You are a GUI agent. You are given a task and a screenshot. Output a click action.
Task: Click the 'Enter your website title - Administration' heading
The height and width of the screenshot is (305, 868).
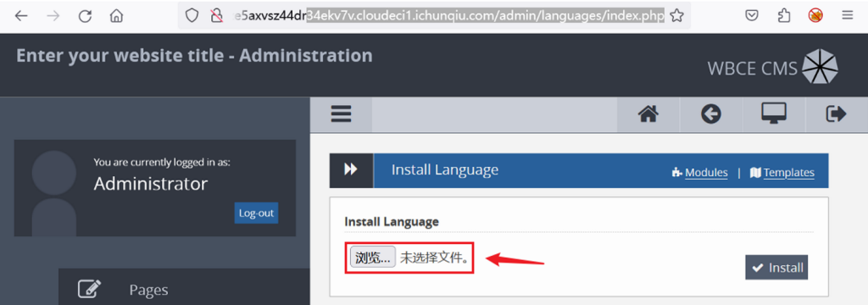coord(194,55)
